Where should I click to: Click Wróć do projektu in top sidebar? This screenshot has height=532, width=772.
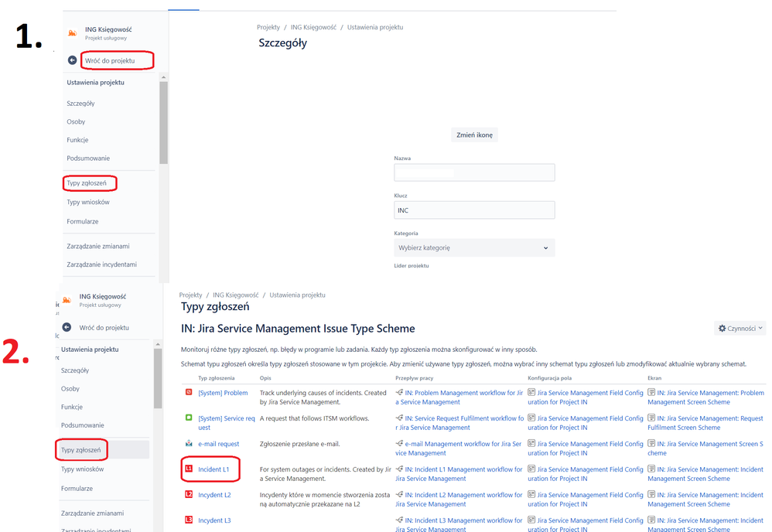pos(110,60)
